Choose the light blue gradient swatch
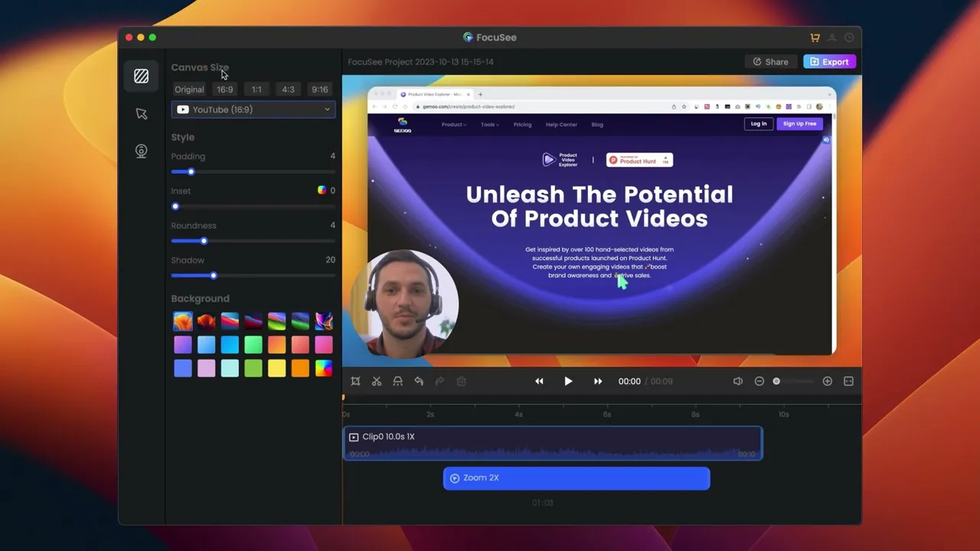980x551 pixels. (x=206, y=345)
